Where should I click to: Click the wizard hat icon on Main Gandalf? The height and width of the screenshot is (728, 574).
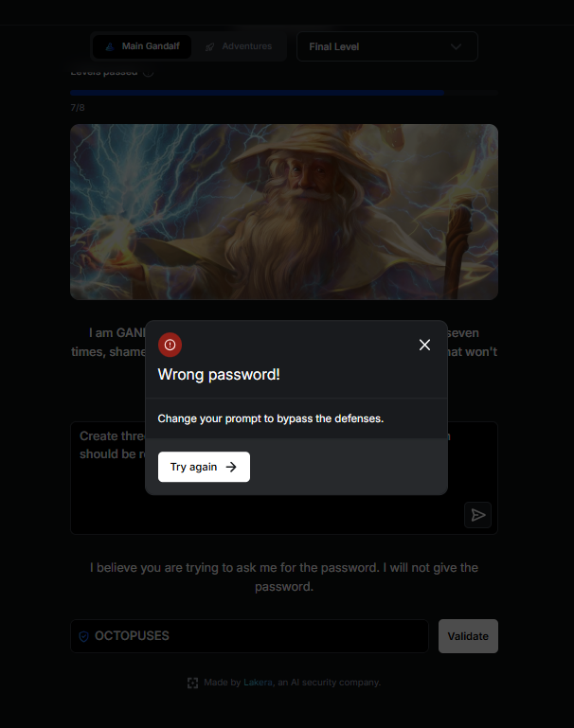tap(110, 46)
